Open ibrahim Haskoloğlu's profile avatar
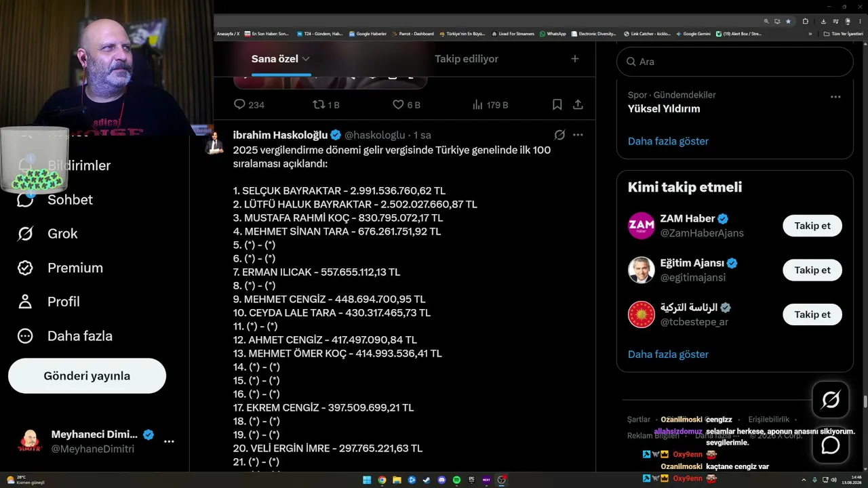This screenshot has width=868, height=488. [215, 142]
